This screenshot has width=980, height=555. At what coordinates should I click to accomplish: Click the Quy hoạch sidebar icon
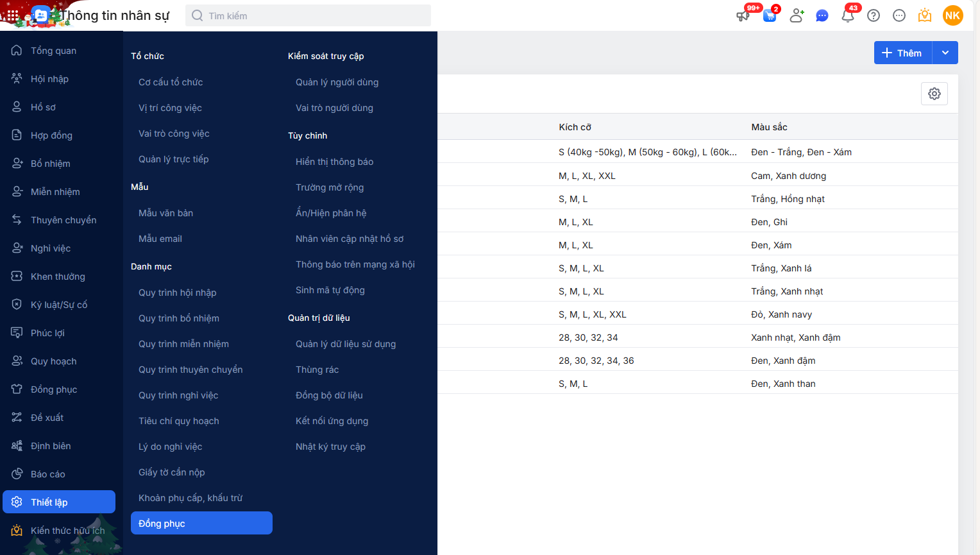(17, 361)
